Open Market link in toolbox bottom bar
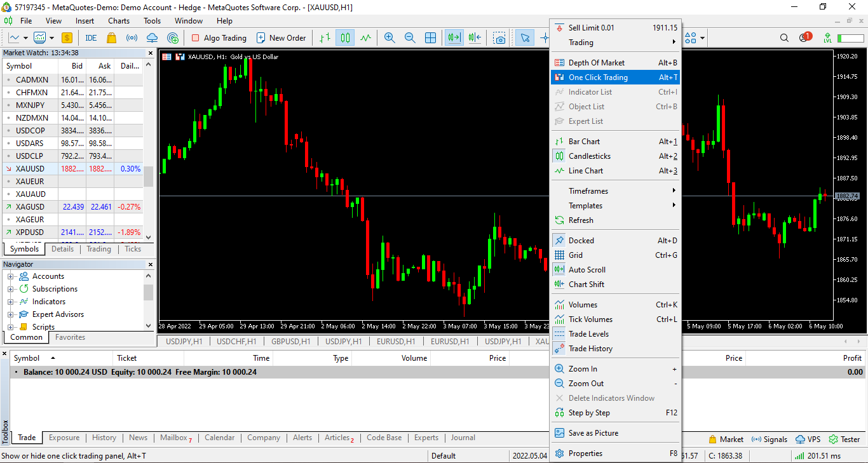This screenshot has height=463, width=868. click(726, 439)
